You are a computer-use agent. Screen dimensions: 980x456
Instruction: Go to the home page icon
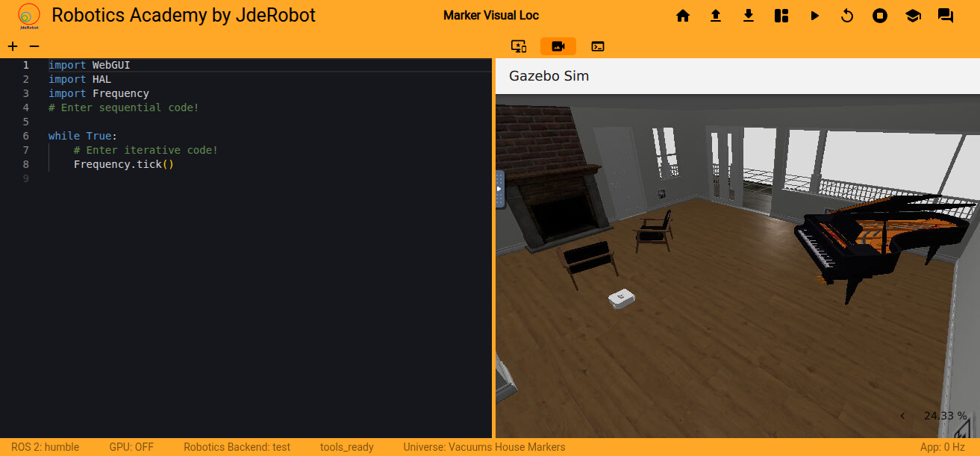point(682,16)
